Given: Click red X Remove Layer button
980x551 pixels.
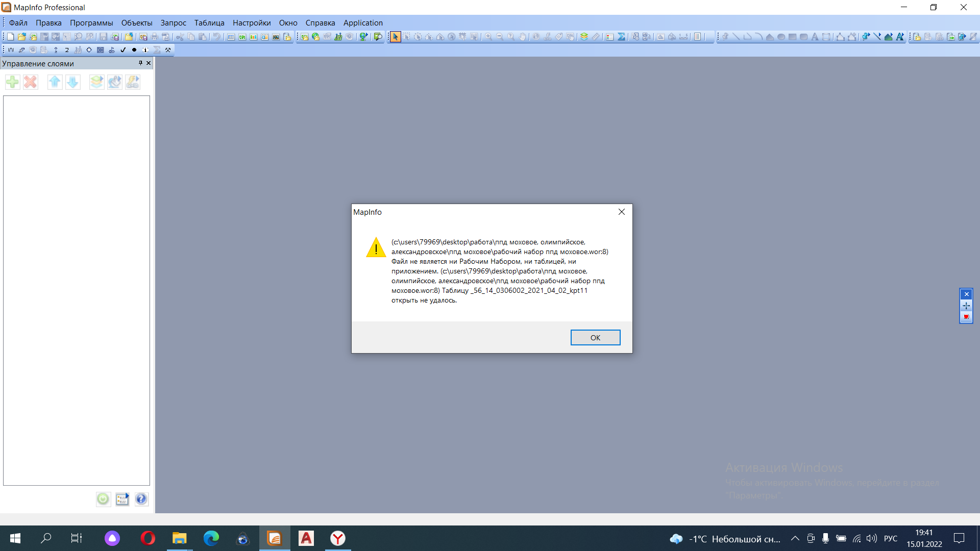Looking at the screenshot, I should (x=31, y=82).
